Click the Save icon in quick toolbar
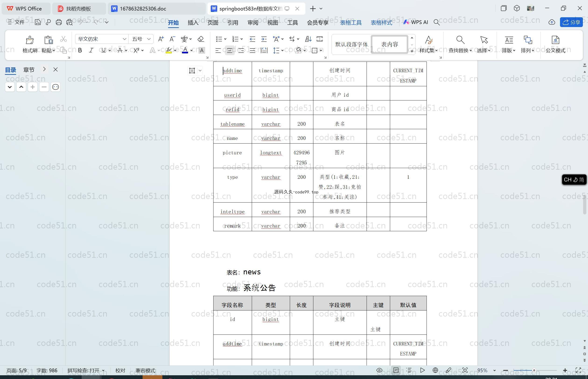The height and width of the screenshot is (379, 588). click(x=37, y=22)
